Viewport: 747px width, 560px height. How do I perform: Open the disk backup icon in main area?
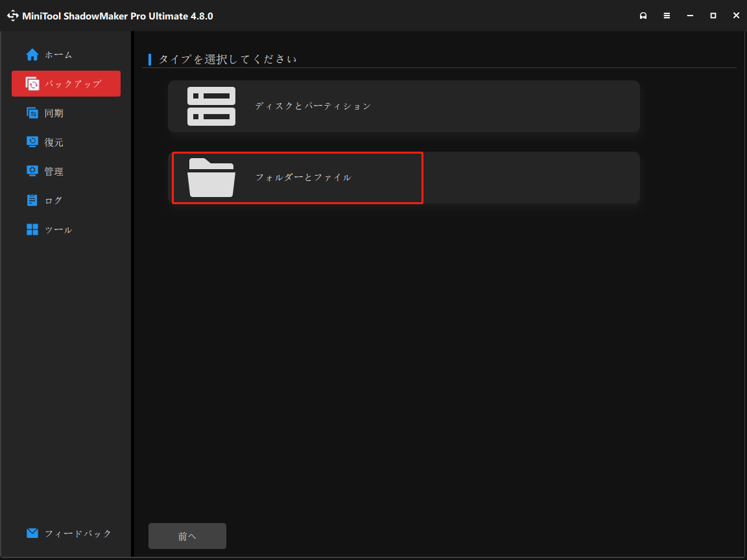211,106
